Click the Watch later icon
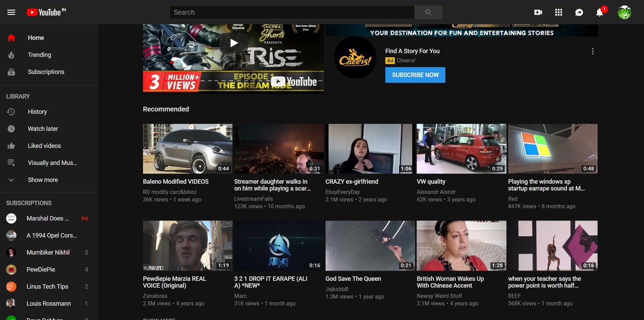Image resolution: width=644 pixels, height=320 pixels. [x=11, y=129]
